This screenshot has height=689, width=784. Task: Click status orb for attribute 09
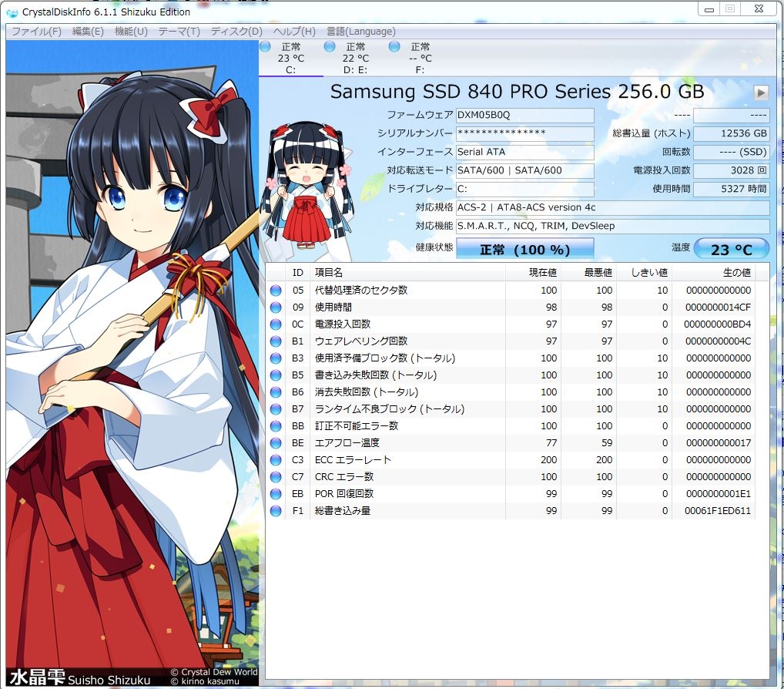276,308
